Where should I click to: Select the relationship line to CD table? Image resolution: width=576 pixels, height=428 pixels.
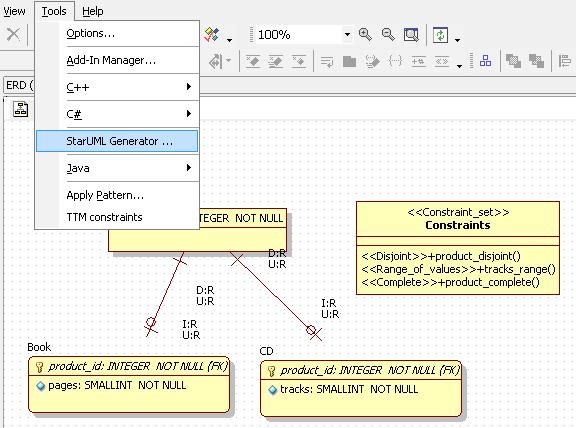point(275,295)
